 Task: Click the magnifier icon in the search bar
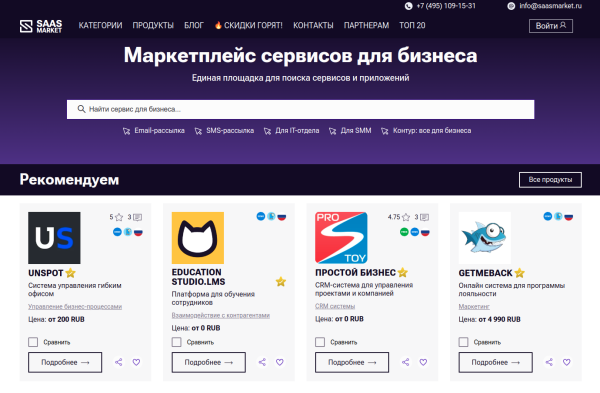[x=81, y=109]
